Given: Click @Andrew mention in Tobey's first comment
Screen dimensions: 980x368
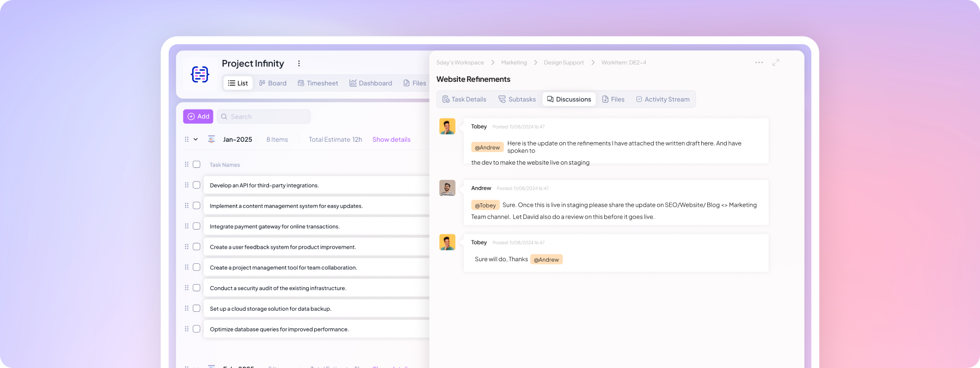Looking at the screenshot, I should (487, 147).
